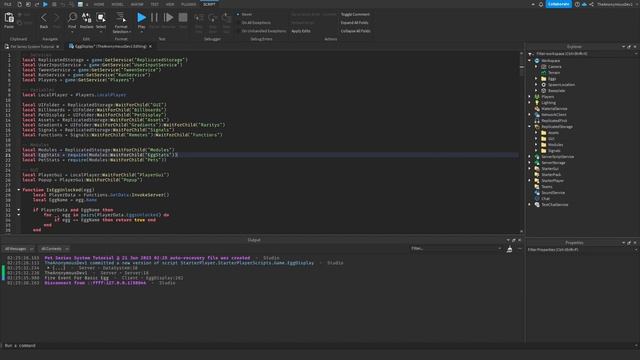Start playtest with blue Play button
Viewport: 640px width, 360px height.
(x=141, y=17)
